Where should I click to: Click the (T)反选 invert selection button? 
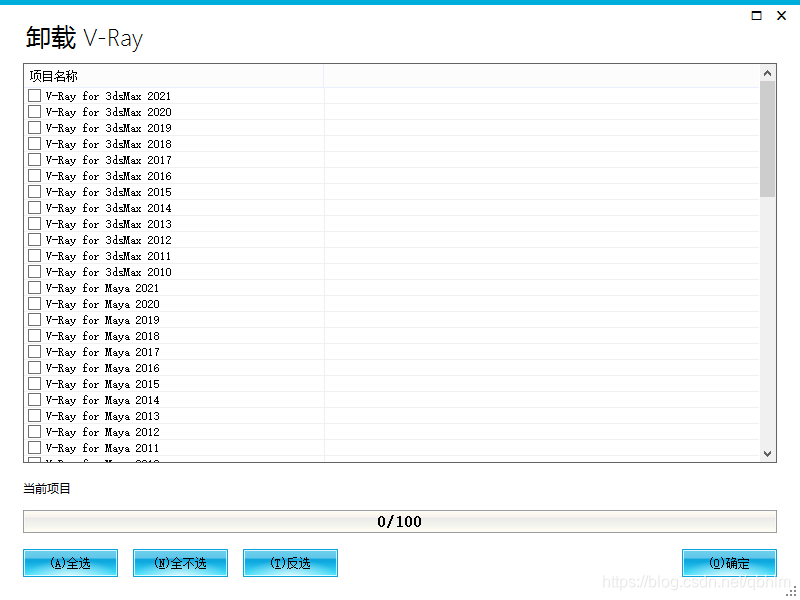(290, 563)
